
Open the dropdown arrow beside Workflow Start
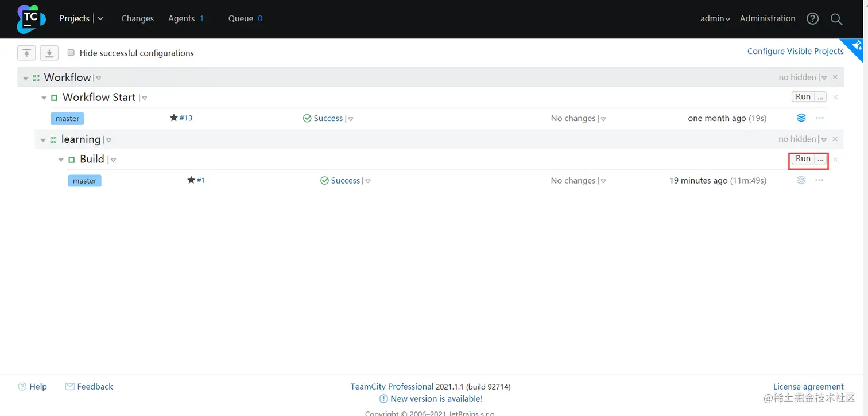144,98
